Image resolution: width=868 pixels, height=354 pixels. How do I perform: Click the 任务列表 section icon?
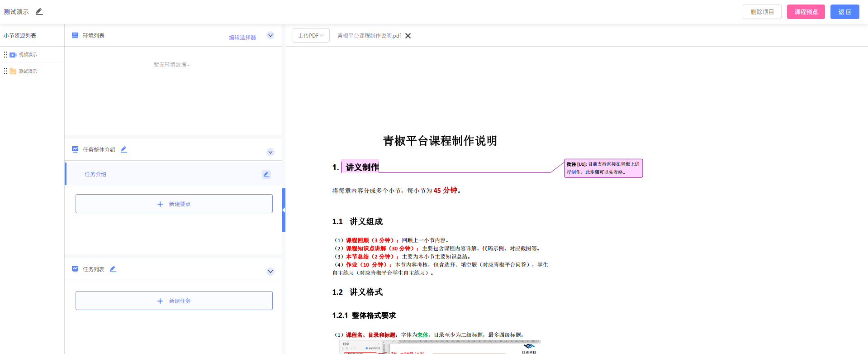coord(75,269)
